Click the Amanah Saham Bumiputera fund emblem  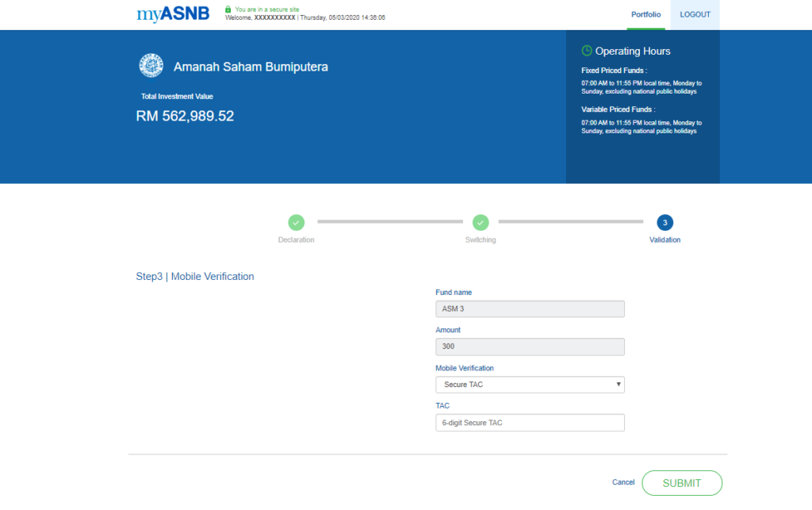(151, 66)
